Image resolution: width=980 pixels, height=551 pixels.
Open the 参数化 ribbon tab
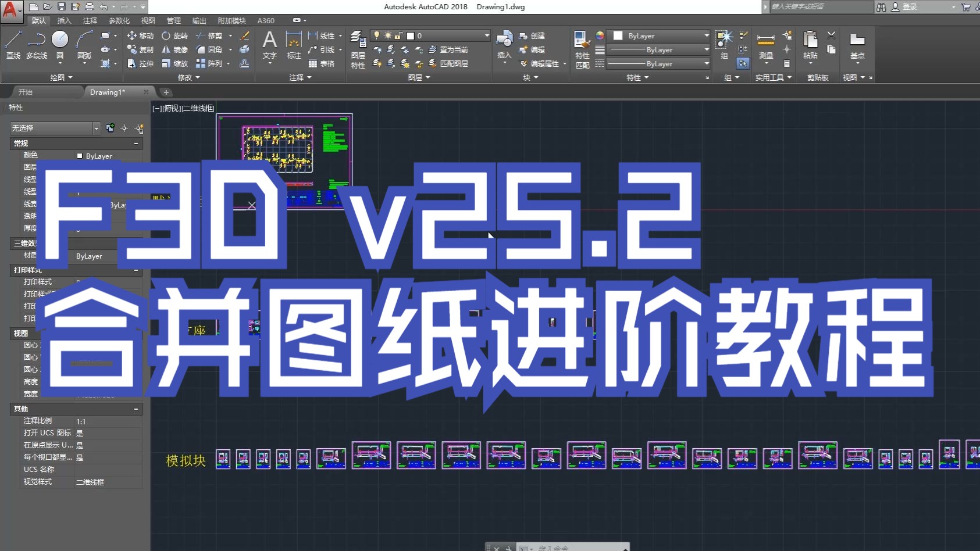(119, 20)
